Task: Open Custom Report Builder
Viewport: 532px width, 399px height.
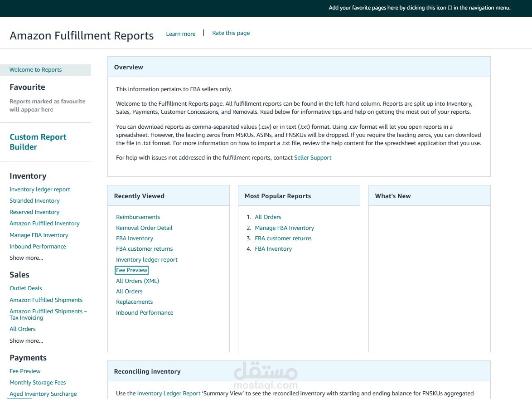Action: coord(38,141)
